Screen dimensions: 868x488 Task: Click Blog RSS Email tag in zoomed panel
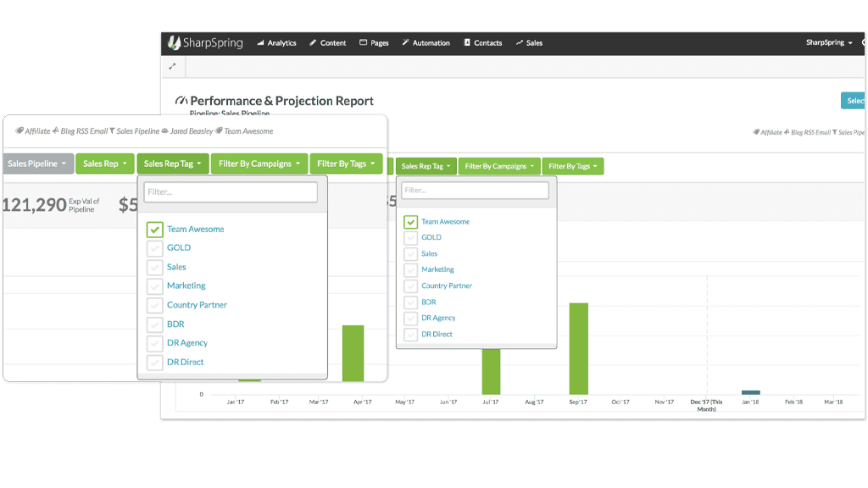[x=81, y=131]
